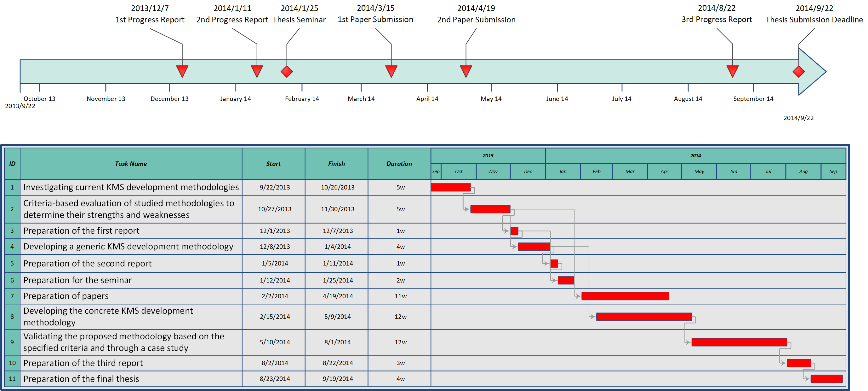Select the Thesis Submission Deadline diamond
868x391 pixels.
coord(798,72)
